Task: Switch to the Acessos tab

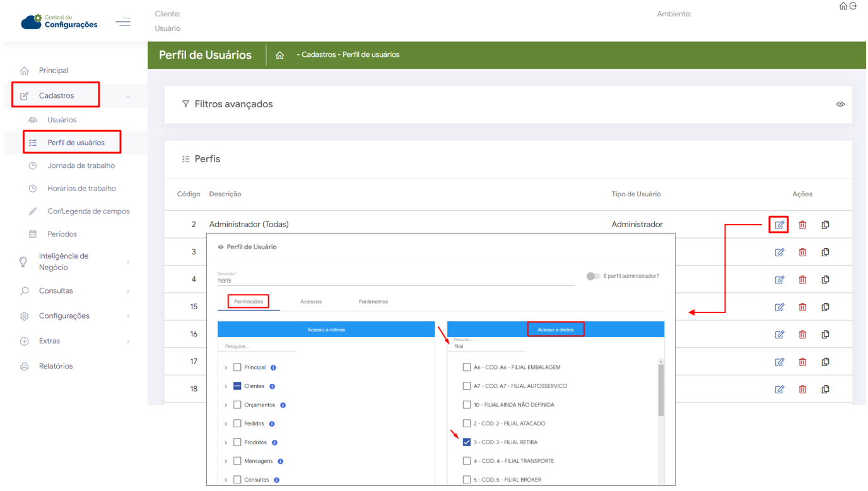Action: click(311, 302)
